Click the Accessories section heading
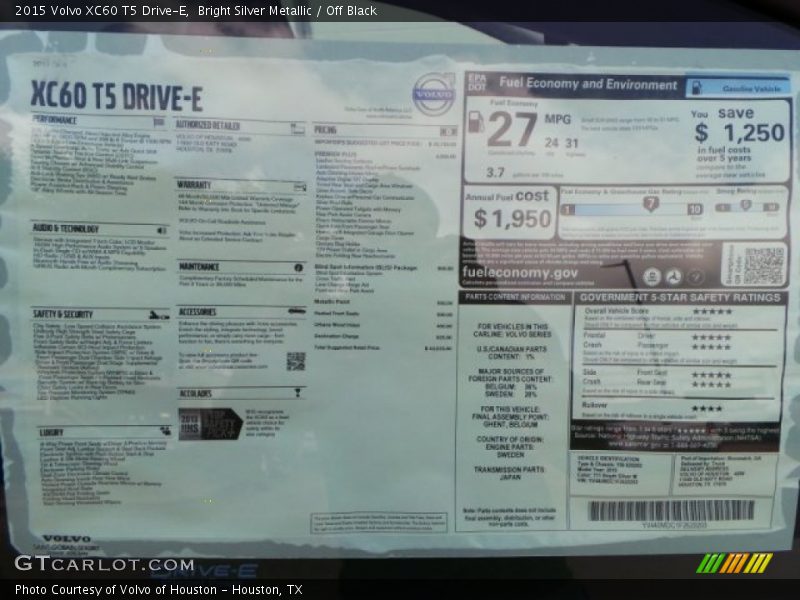The image size is (800, 600). [197, 312]
